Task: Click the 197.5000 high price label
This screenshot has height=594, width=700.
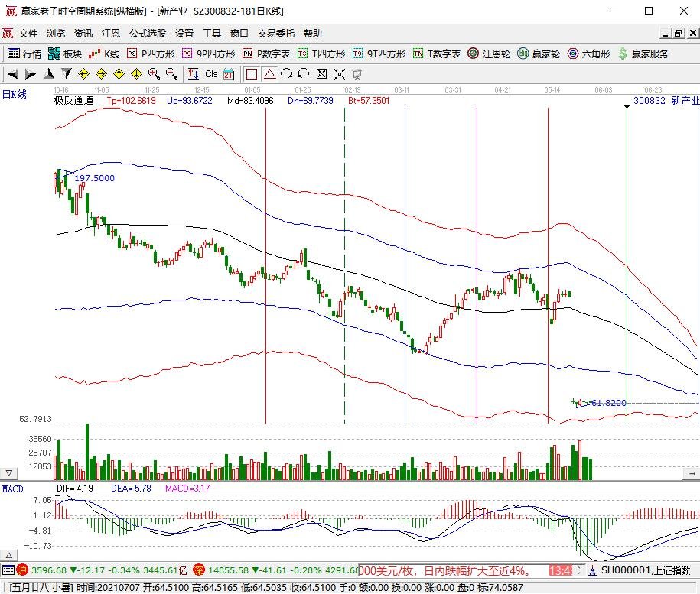Action: (94, 178)
